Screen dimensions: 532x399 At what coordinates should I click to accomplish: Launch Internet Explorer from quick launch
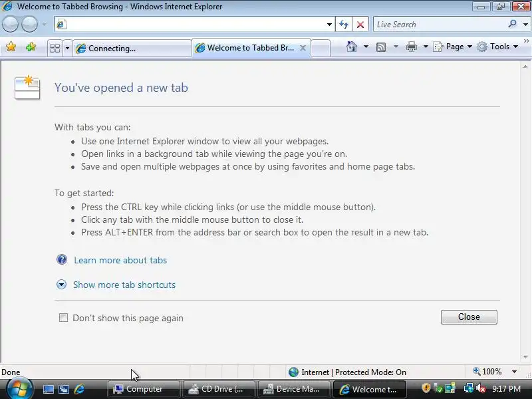point(79,389)
